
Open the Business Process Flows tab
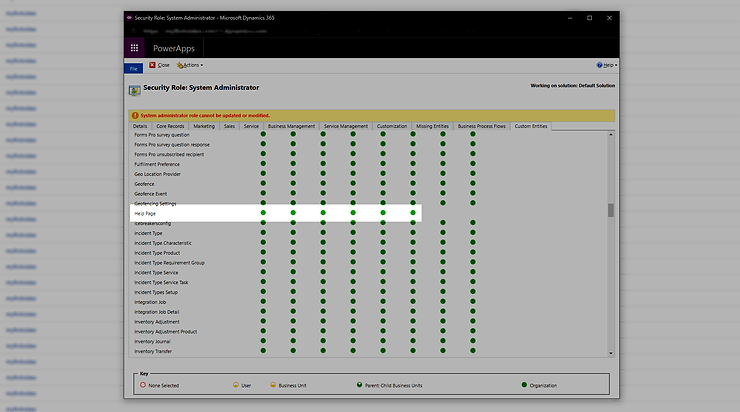tap(481, 126)
